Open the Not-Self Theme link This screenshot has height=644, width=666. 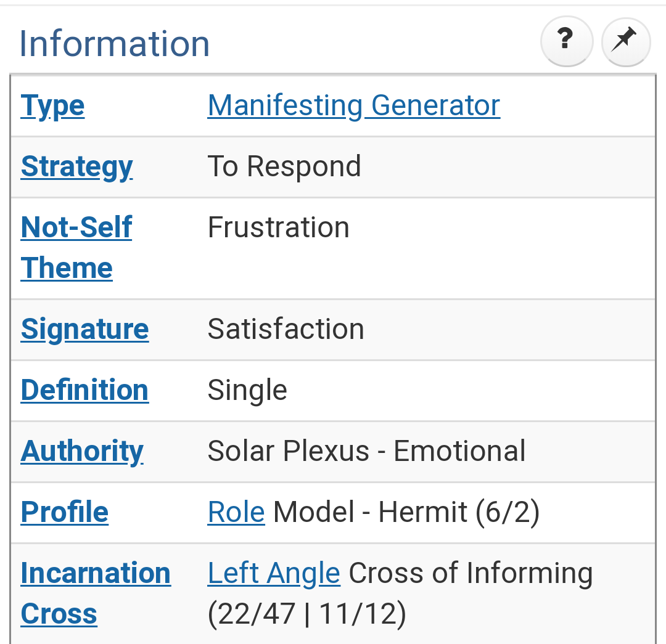[x=76, y=248]
